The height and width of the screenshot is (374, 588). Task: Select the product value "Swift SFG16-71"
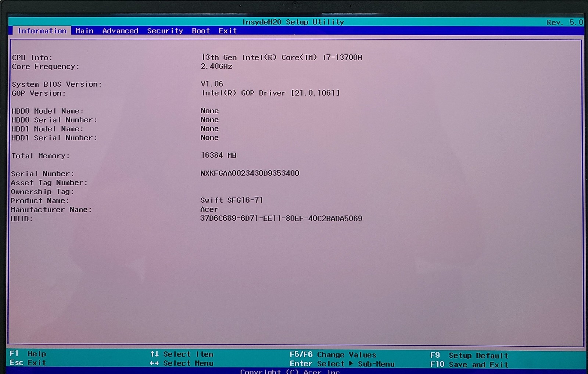coord(232,200)
